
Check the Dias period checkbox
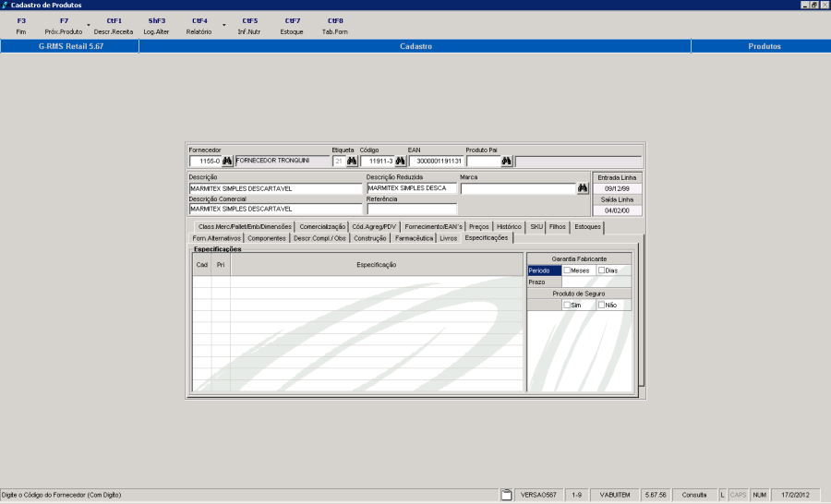(601, 270)
